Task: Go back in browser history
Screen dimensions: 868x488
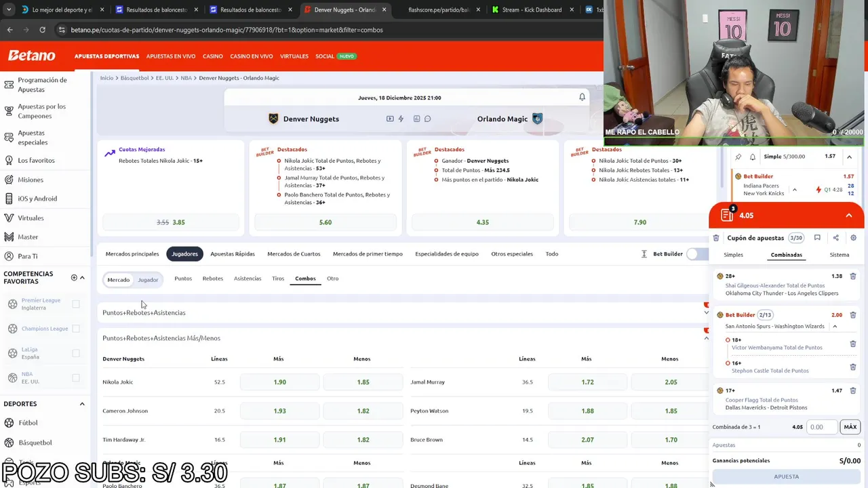Action: coord(9,30)
